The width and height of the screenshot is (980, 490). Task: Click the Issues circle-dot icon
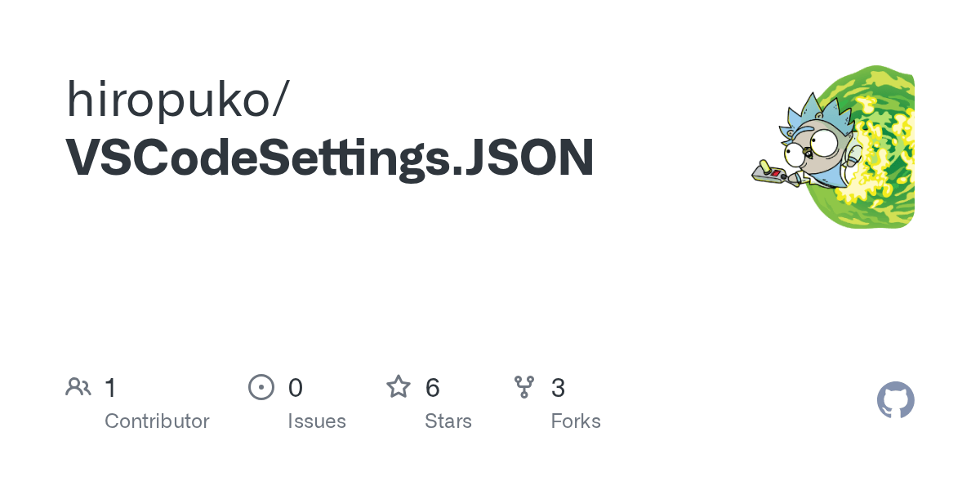tap(261, 387)
